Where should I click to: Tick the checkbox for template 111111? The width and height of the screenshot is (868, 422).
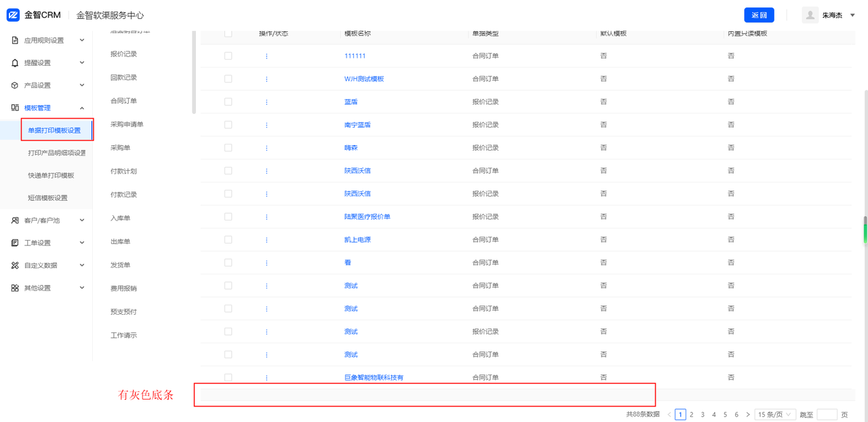pyautogui.click(x=228, y=56)
